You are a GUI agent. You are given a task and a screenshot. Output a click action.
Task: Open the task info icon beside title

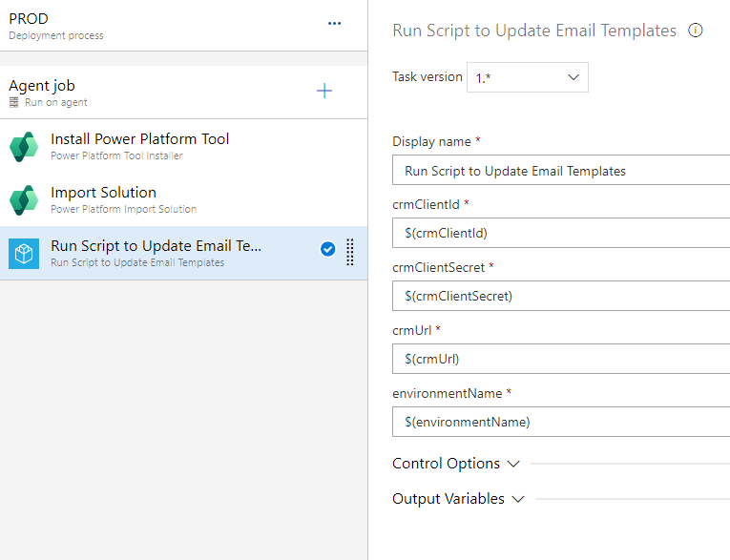click(696, 31)
